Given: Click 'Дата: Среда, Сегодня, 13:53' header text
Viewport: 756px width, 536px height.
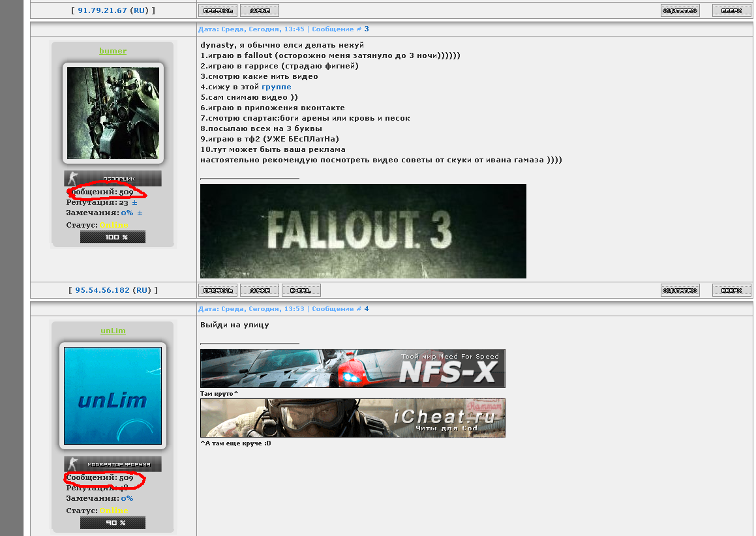Looking at the screenshot, I should [x=251, y=308].
